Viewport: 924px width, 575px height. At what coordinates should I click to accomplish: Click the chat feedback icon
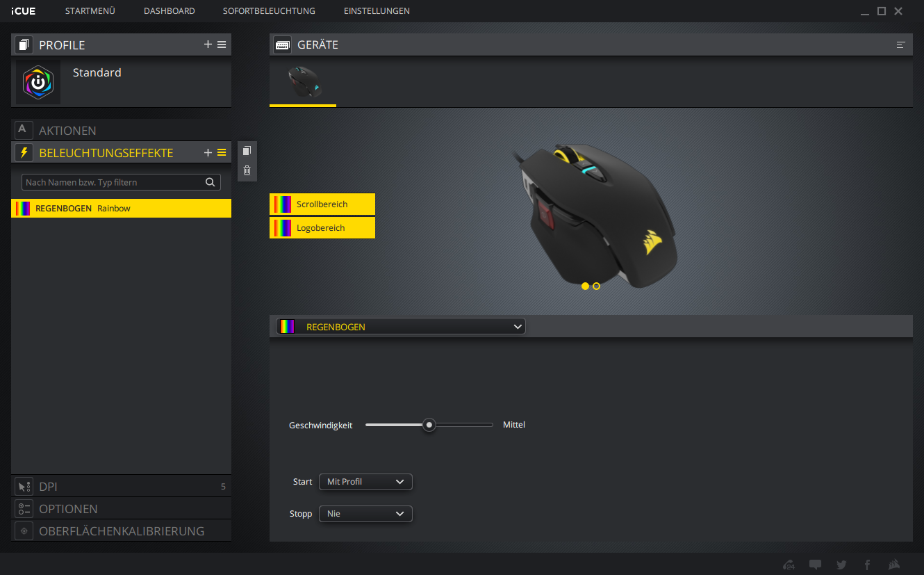pyautogui.click(x=816, y=565)
